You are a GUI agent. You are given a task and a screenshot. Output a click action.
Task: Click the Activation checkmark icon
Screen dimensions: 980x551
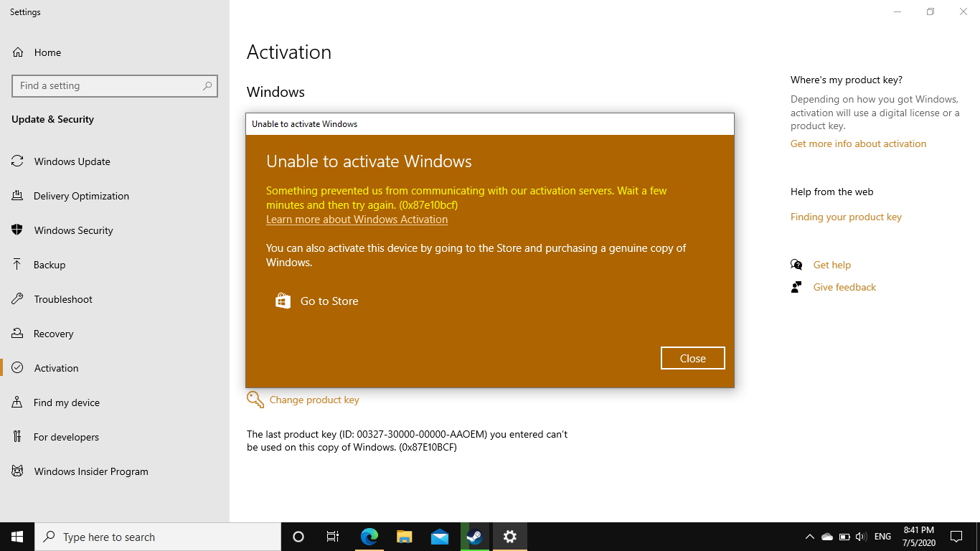pos(18,368)
